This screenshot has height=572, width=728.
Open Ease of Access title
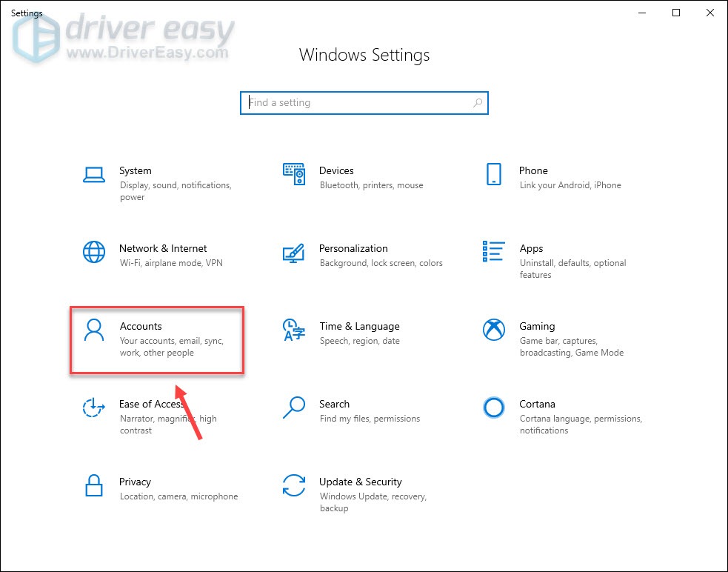(x=151, y=404)
